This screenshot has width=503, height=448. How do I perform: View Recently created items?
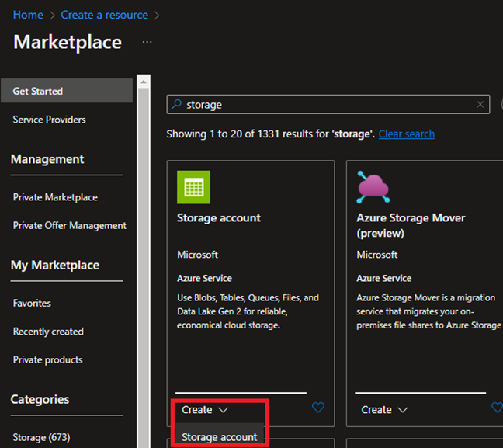coord(48,332)
